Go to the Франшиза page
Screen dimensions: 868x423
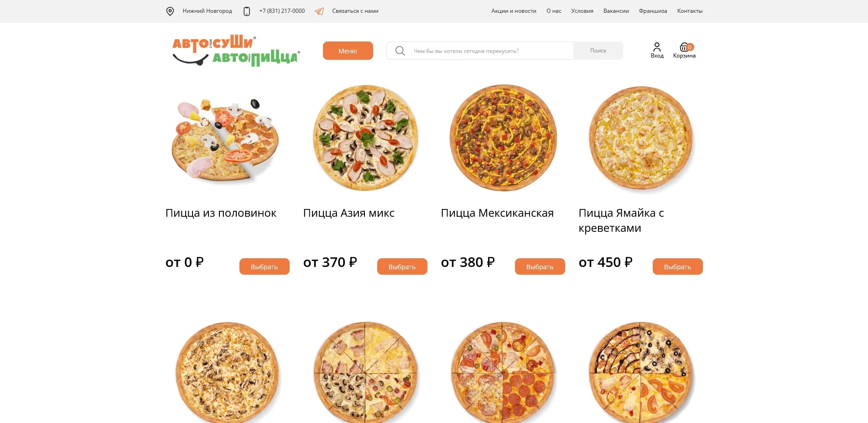pos(653,11)
